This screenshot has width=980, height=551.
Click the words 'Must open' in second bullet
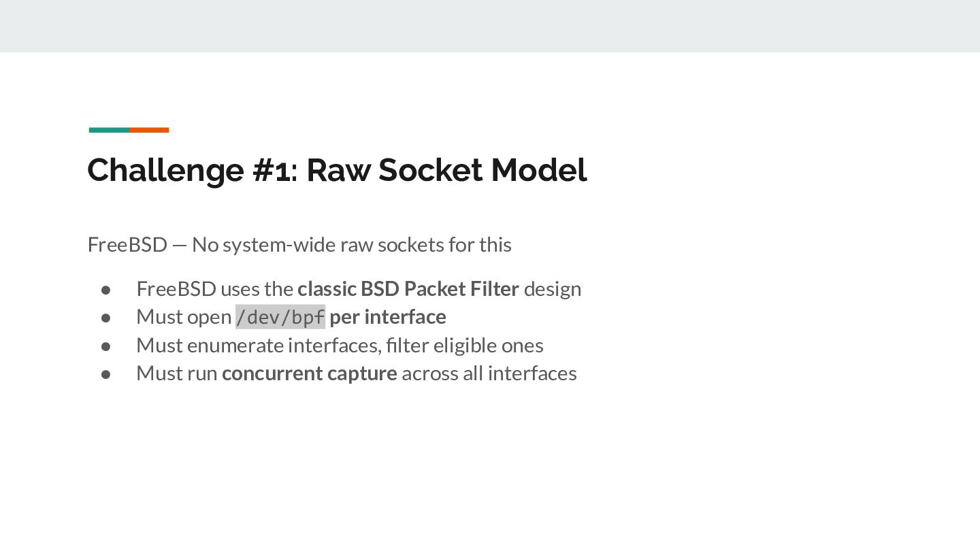(x=184, y=317)
